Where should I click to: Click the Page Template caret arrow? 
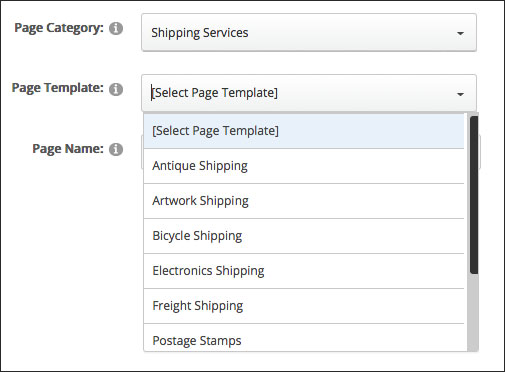(460, 94)
